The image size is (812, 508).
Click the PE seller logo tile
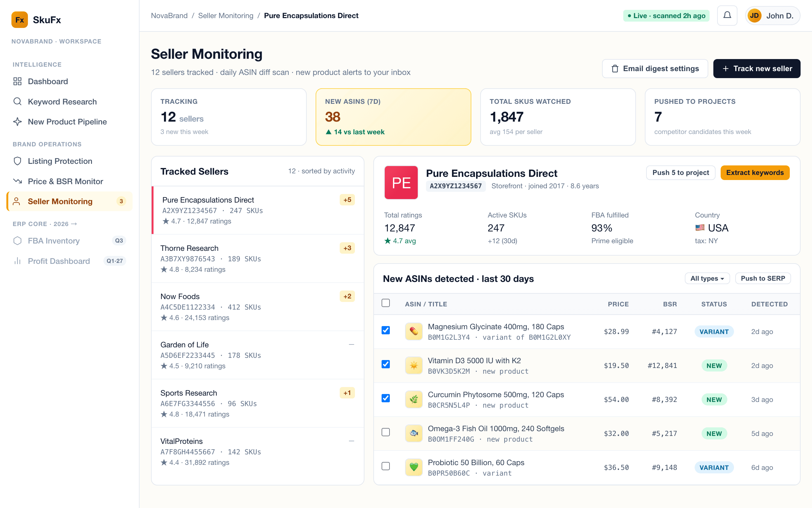click(401, 183)
